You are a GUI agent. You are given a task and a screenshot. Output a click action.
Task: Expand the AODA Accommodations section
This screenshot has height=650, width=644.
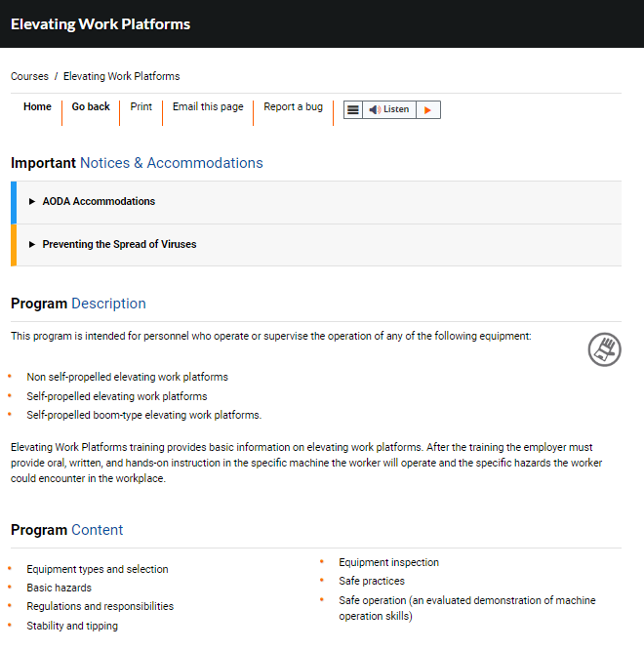[99, 202]
